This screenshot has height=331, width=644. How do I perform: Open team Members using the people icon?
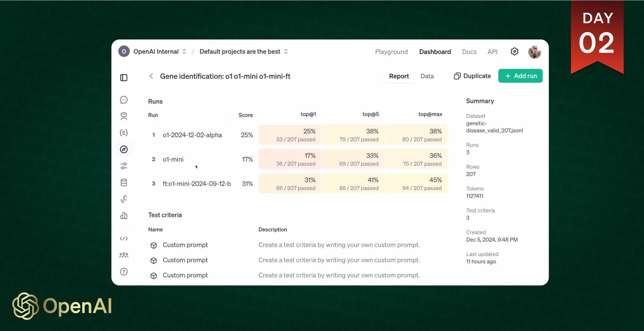(x=124, y=255)
